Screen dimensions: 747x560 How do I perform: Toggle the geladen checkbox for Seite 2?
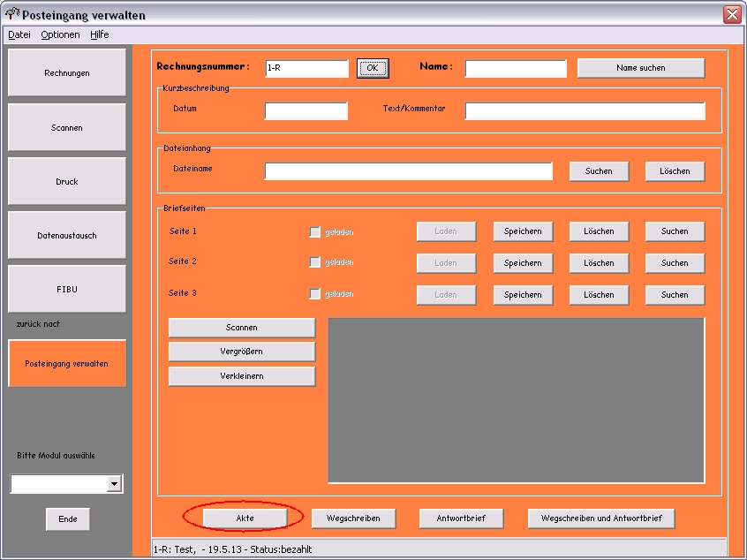[315, 262]
